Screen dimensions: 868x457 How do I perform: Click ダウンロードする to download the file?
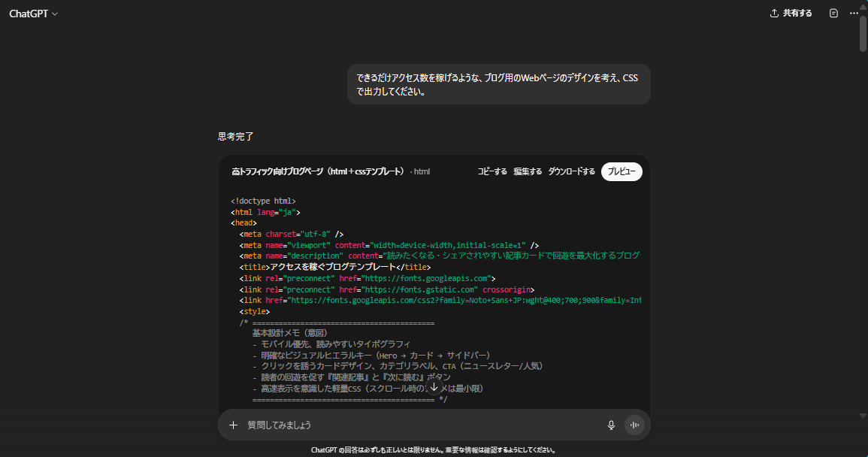[x=571, y=171]
